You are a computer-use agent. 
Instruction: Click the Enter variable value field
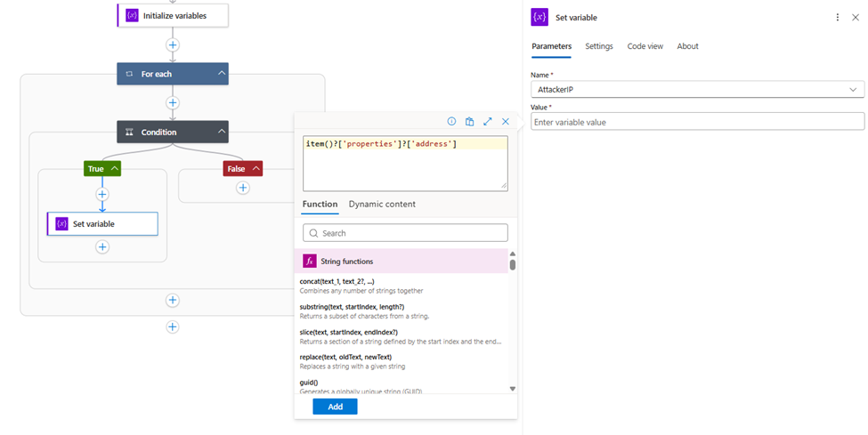[697, 122]
